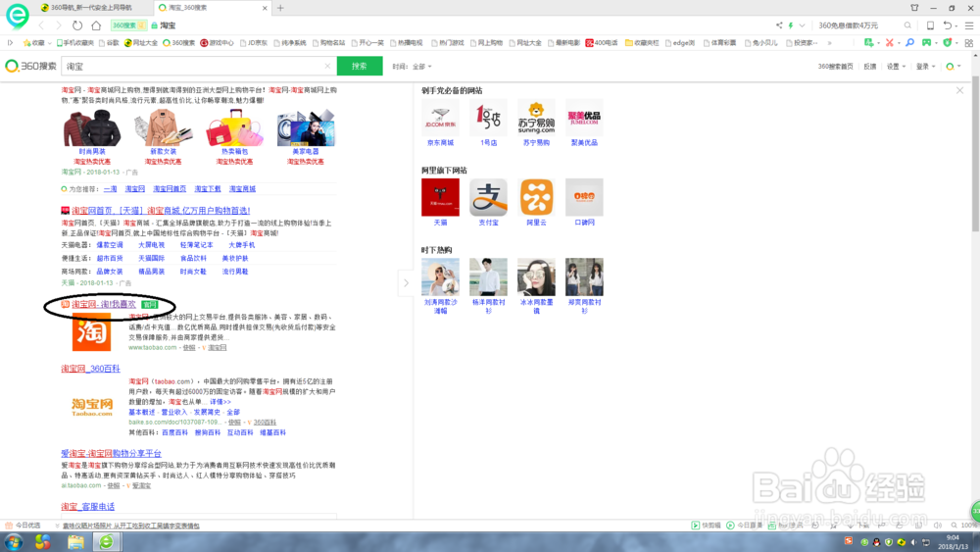Open the 淘宝网 - 淘!我喜欢 result link

click(104, 305)
